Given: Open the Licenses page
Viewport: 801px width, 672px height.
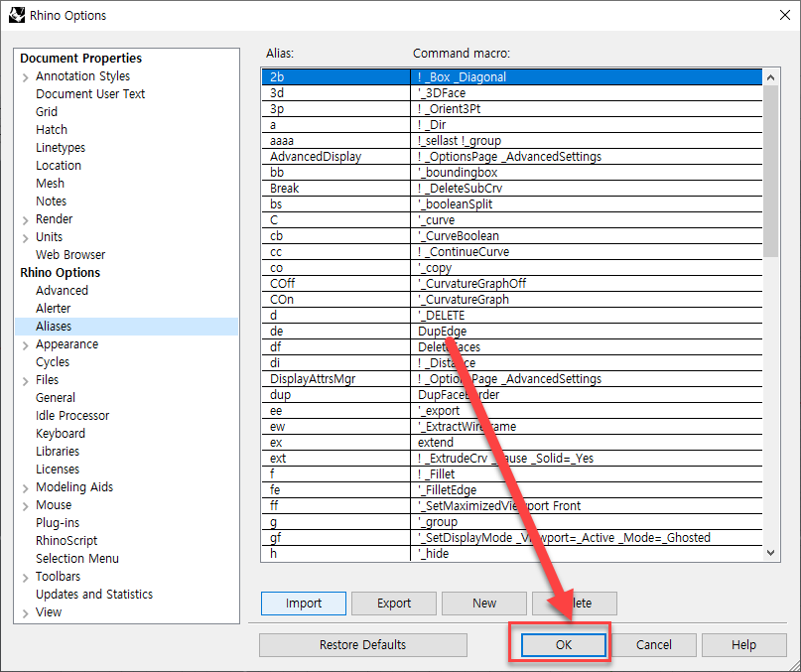Looking at the screenshot, I should click(58, 470).
